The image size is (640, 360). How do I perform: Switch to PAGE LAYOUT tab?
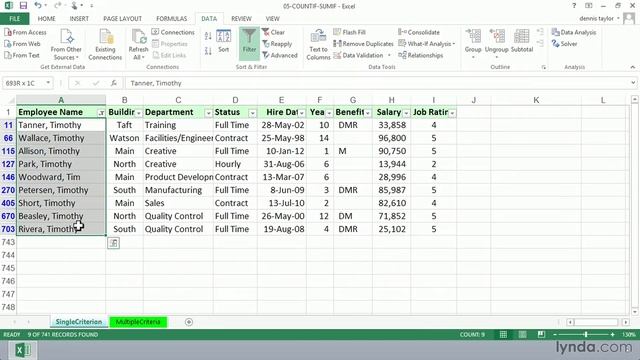pos(122,19)
